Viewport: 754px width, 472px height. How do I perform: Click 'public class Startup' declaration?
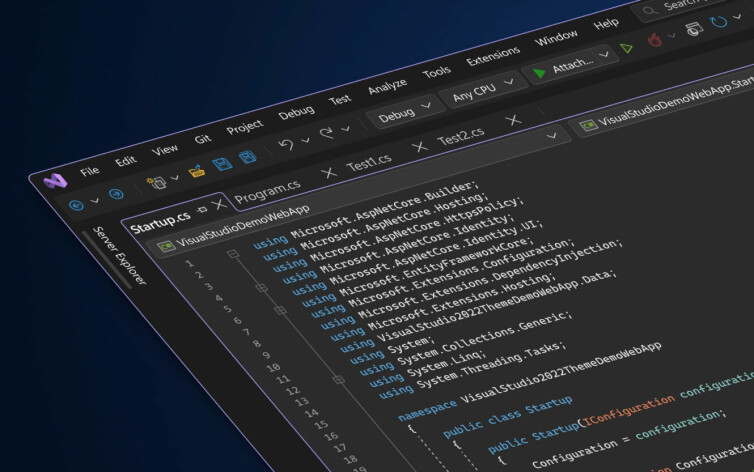pyautogui.click(x=507, y=416)
